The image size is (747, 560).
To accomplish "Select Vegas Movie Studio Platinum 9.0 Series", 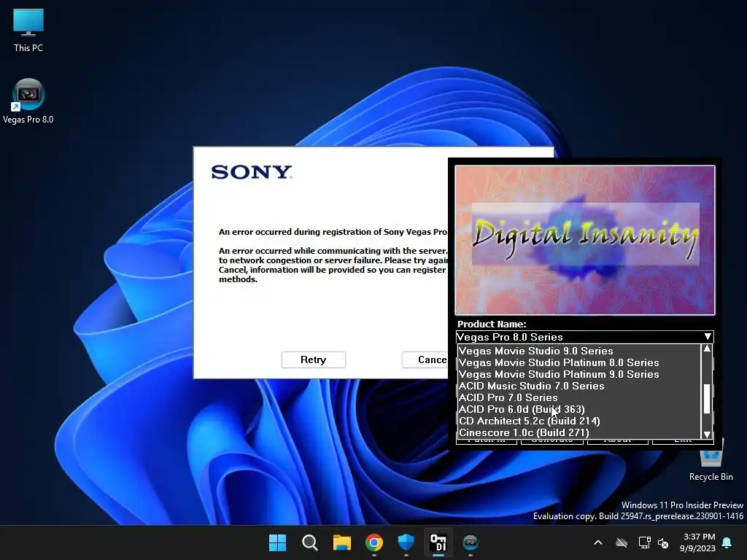I will click(578, 374).
